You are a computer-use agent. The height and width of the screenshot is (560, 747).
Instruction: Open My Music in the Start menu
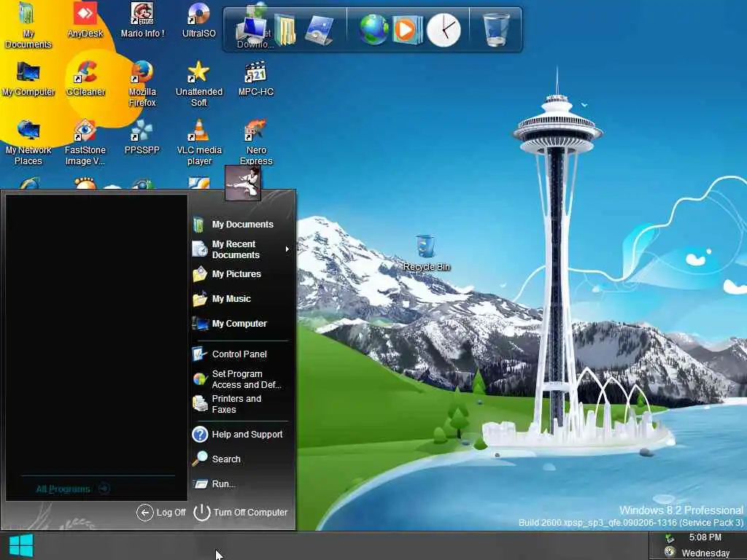(222, 298)
